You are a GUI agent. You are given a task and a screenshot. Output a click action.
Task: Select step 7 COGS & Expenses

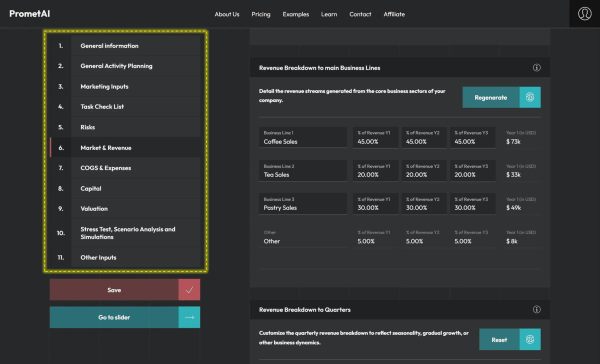[125, 168]
